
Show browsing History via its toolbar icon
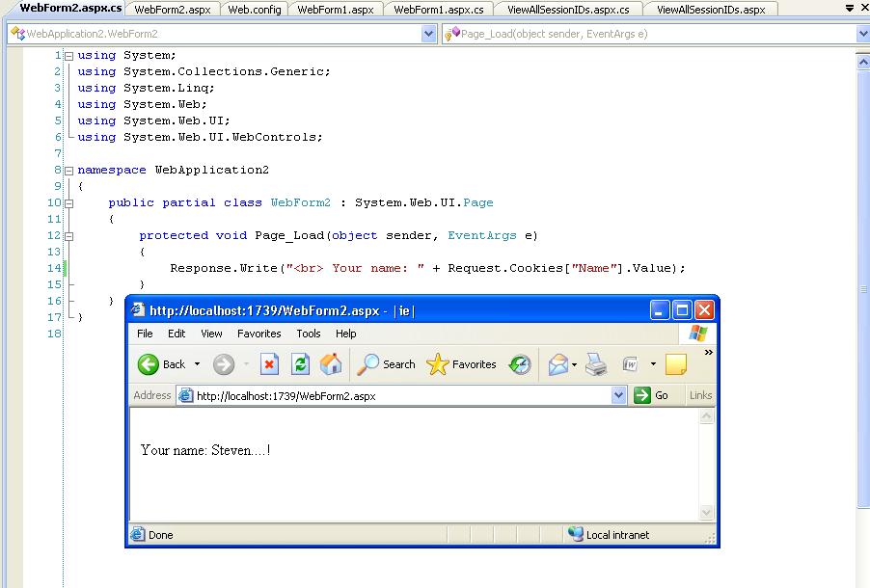[x=519, y=364]
